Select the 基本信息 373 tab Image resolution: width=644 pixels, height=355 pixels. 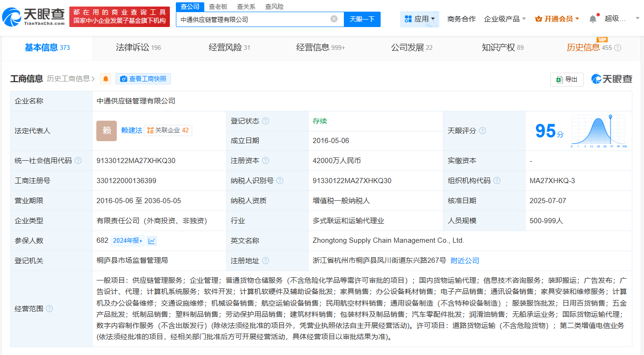pos(47,48)
